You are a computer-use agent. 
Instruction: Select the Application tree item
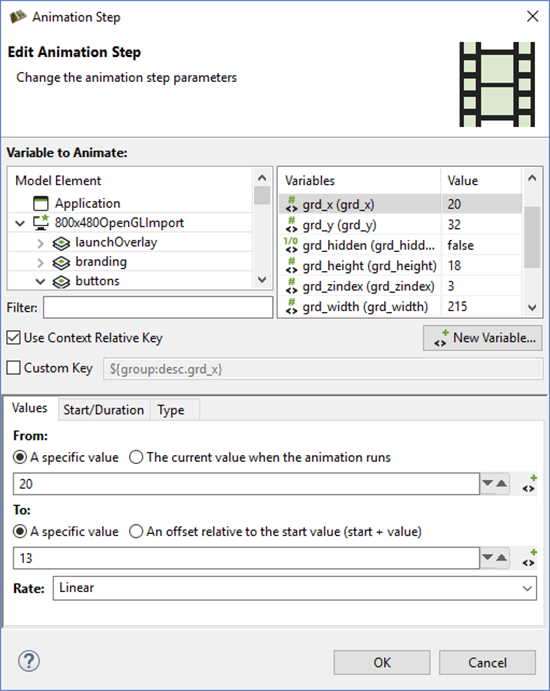point(87,203)
